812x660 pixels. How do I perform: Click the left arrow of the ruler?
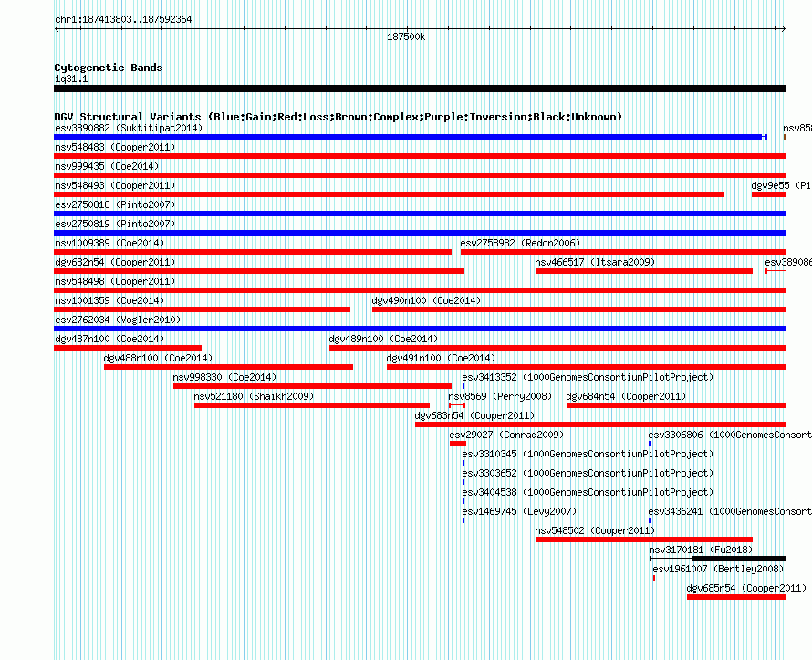pyautogui.click(x=57, y=28)
